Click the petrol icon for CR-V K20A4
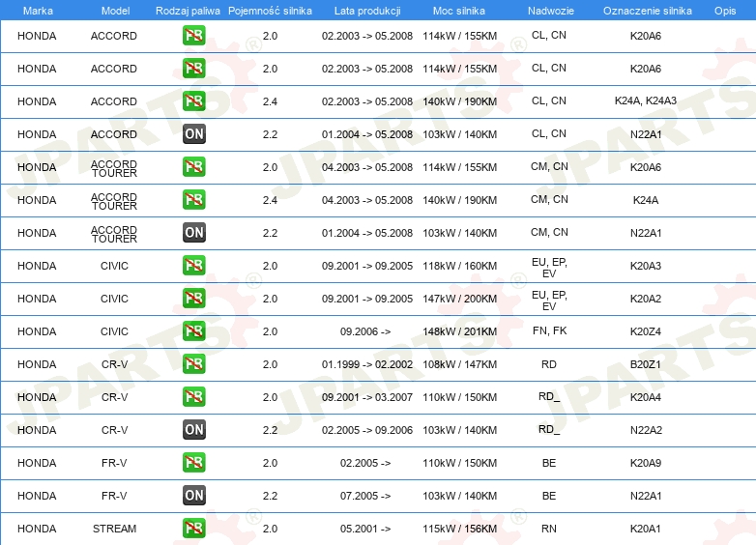The height and width of the screenshot is (545, 756). [194, 396]
